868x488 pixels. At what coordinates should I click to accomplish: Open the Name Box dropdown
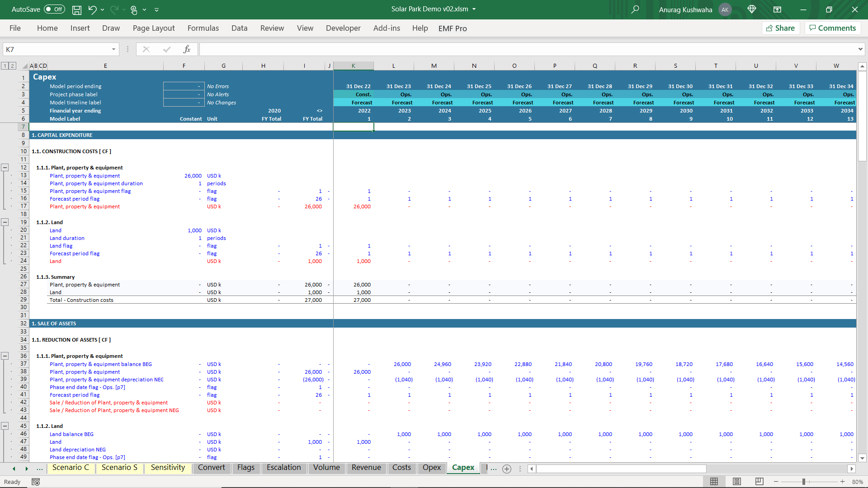click(113, 49)
